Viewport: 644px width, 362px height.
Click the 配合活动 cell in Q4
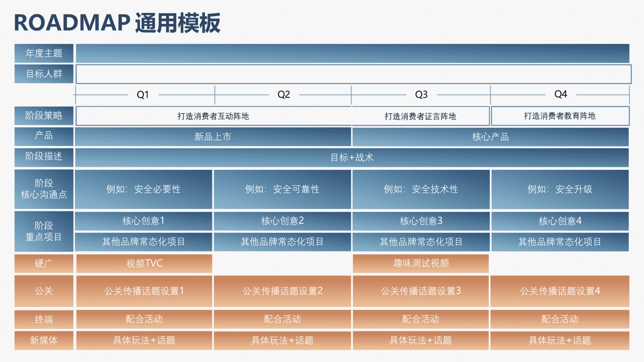[559, 319]
